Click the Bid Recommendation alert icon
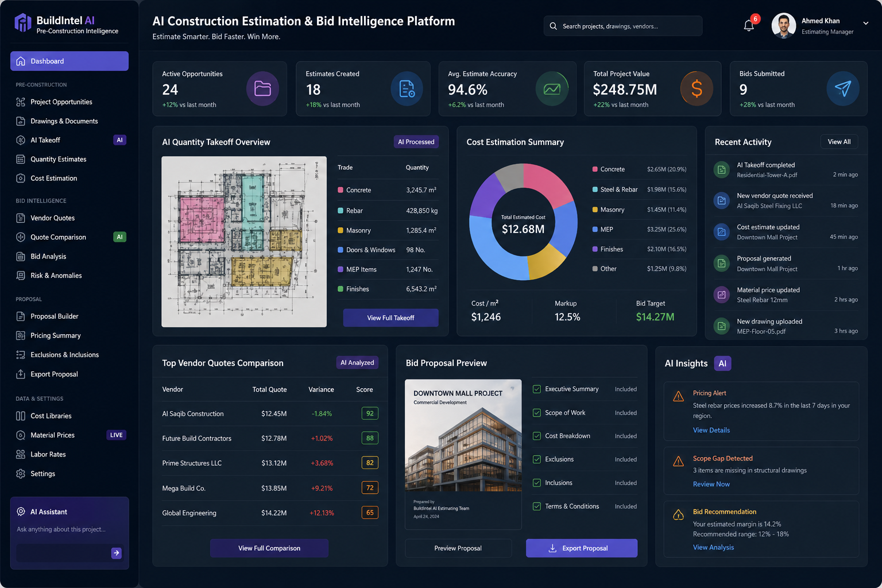 pyautogui.click(x=678, y=515)
